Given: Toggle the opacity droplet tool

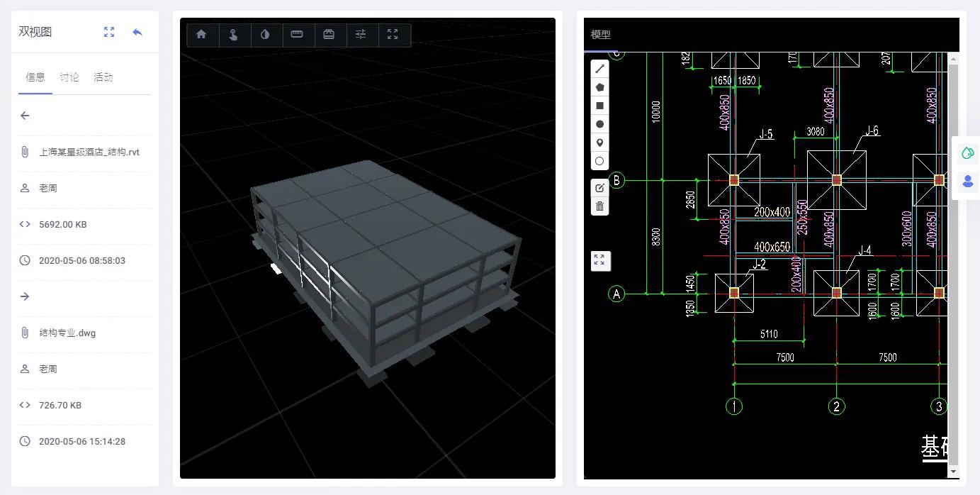Looking at the screenshot, I should coord(265,34).
